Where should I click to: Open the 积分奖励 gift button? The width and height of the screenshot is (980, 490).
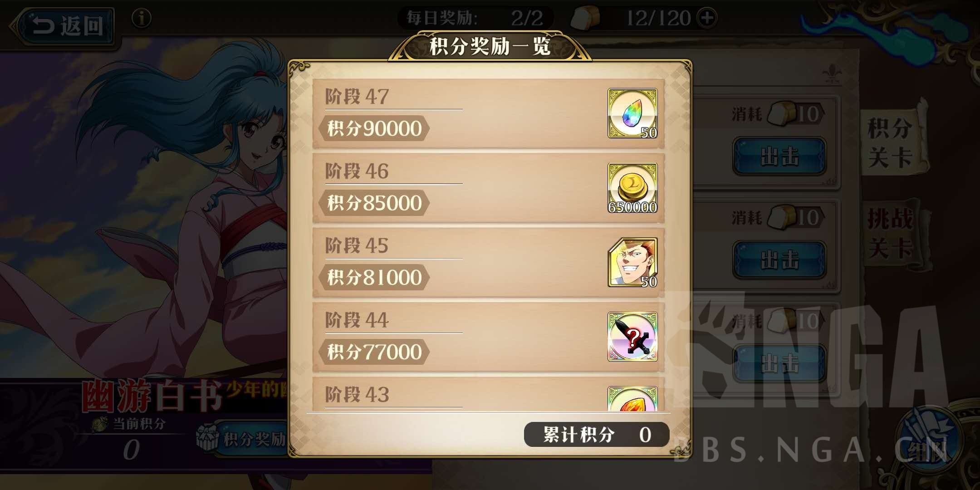pyautogui.click(x=243, y=439)
